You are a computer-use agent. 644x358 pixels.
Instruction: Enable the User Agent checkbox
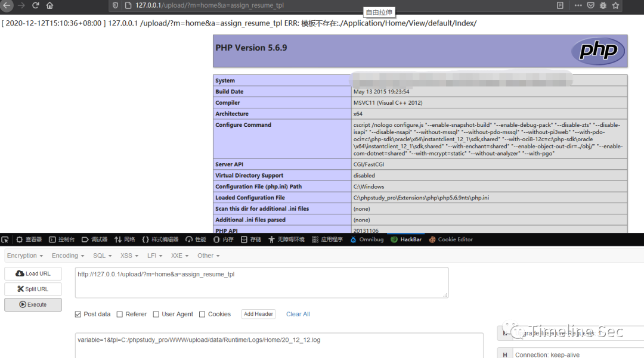tap(156, 315)
